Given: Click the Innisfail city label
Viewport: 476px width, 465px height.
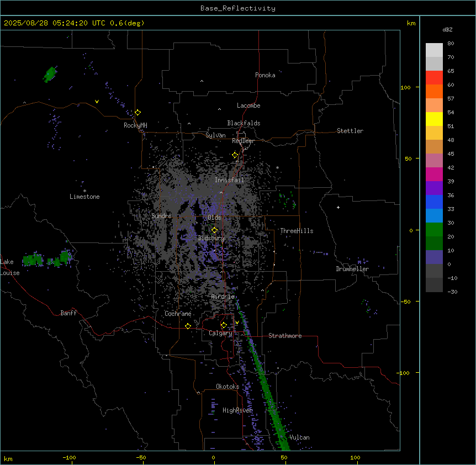Looking at the screenshot, I should [229, 180].
